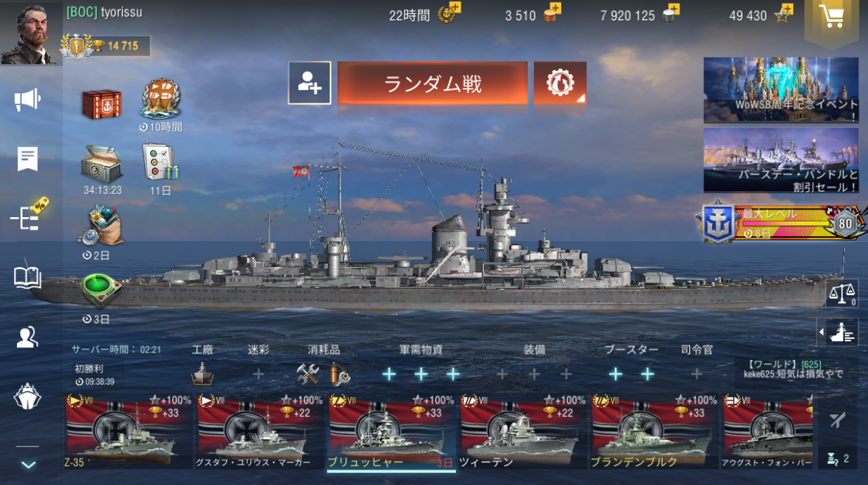868x485 pixels.
Task: Open the player profile avatar
Action: 31,33
